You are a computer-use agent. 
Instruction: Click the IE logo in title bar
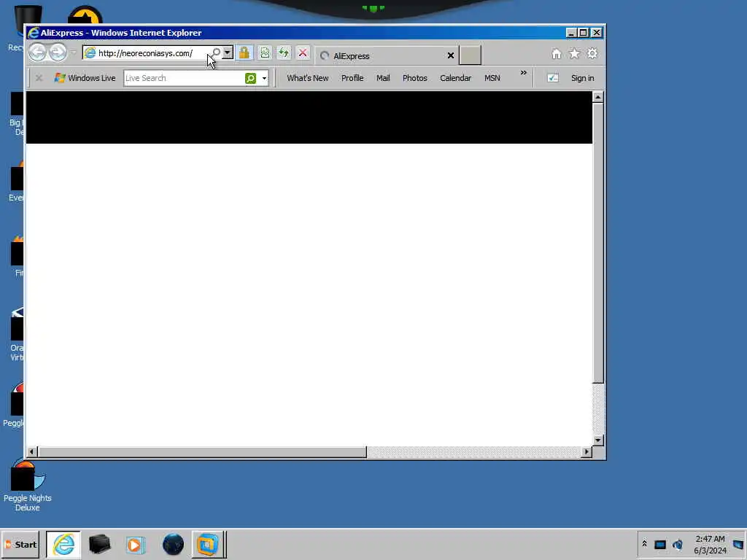click(x=34, y=32)
